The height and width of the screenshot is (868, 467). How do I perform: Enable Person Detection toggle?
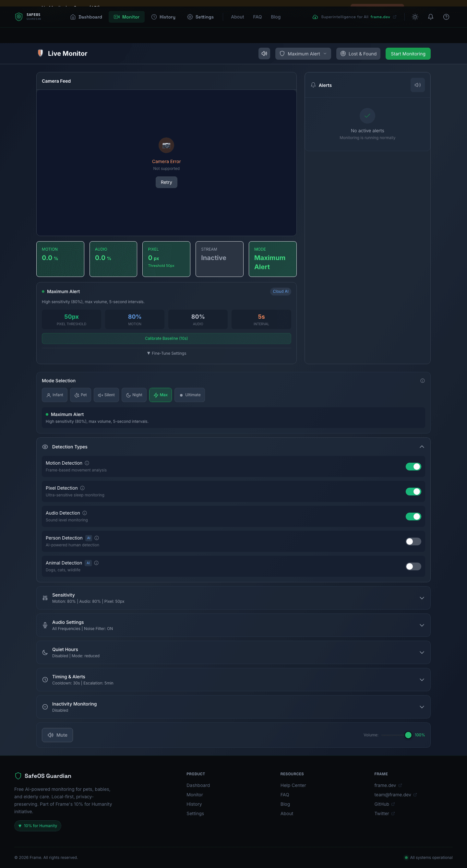tap(413, 541)
